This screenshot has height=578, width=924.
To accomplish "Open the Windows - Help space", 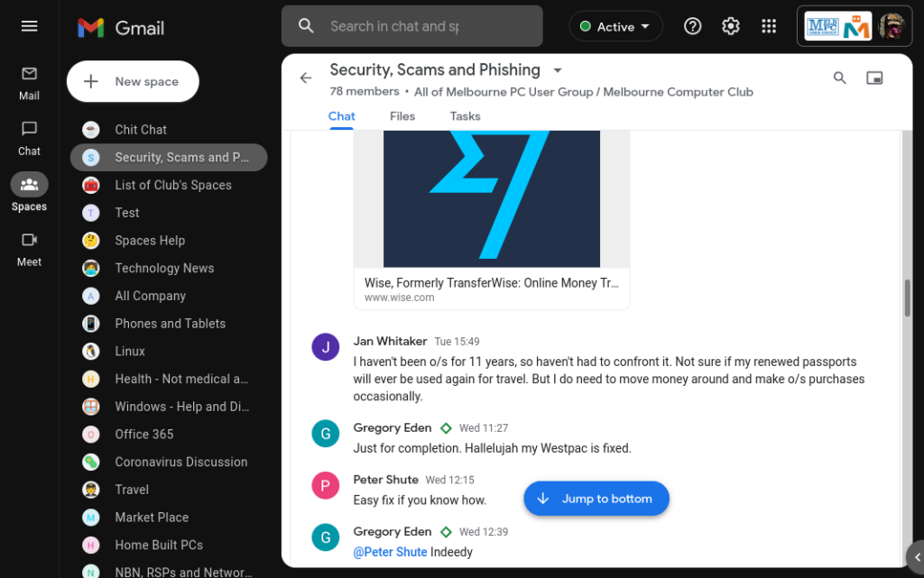I will click(169, 407).
